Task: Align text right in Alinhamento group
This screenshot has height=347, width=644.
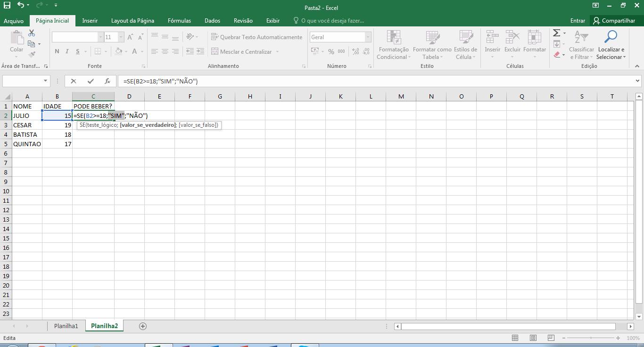Action: [x=175, y=51]
